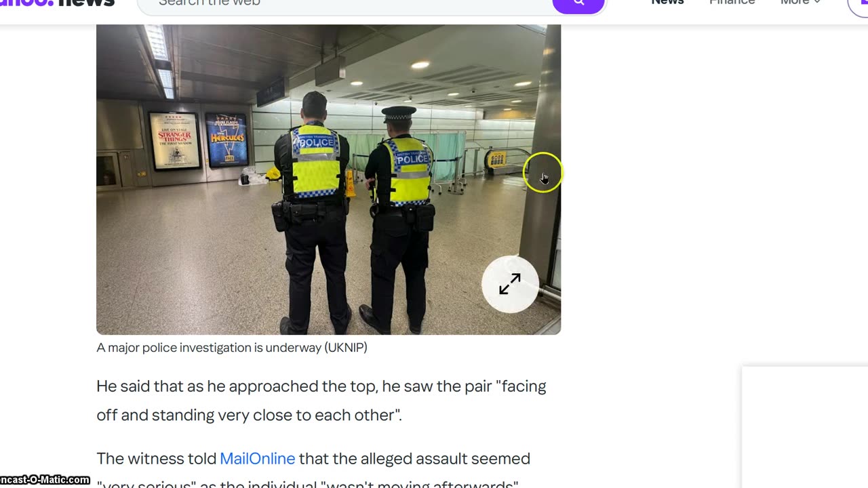Focus the Search the web field
Screen dimensions: 868x488
(x=346, y=3)
